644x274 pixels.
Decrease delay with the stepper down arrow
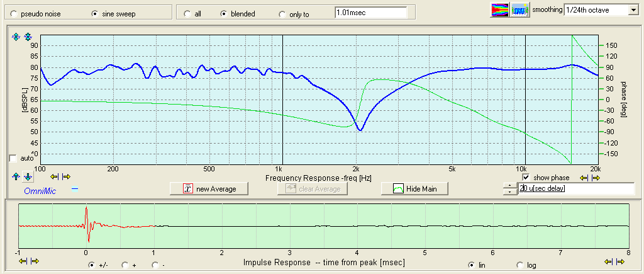coord(509,191)
